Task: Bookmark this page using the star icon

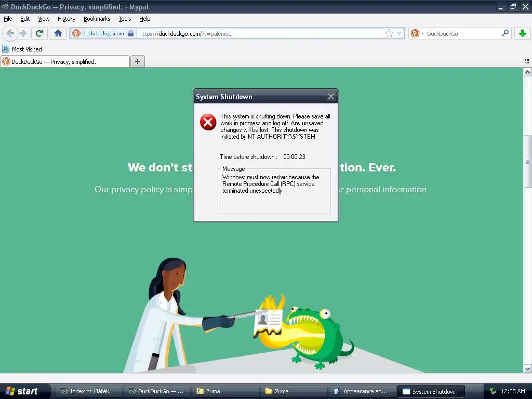Action: [x=389, y=33]
